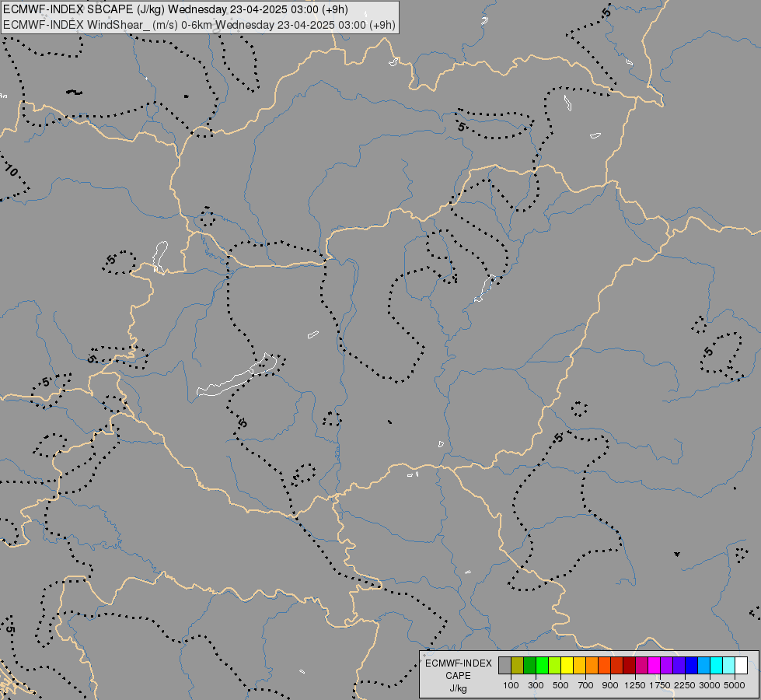
Task: Click the legend label 300
Action: pos(536,685)
